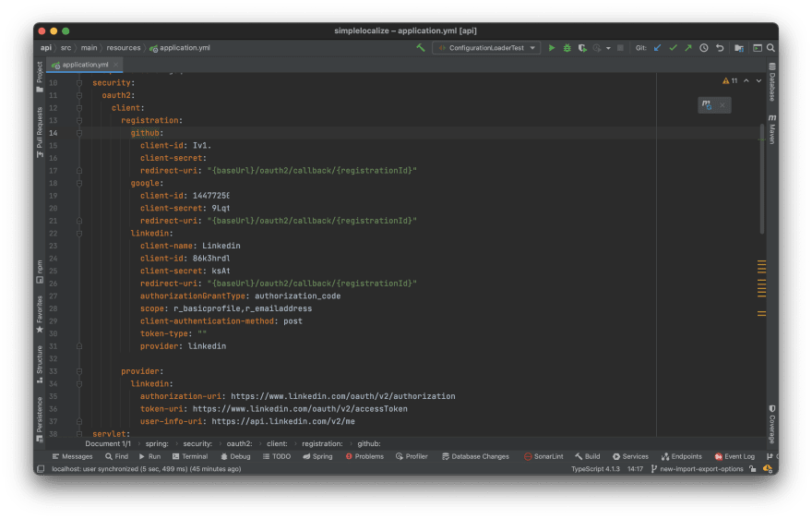Open the Persistence tool window
This screenshot has width=812, height=519.
(x=40, y=419)
